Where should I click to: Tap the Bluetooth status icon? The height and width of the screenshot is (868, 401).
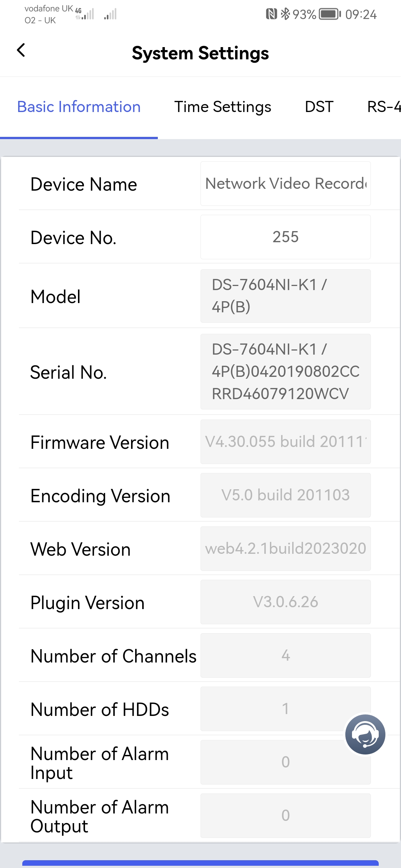285,14
